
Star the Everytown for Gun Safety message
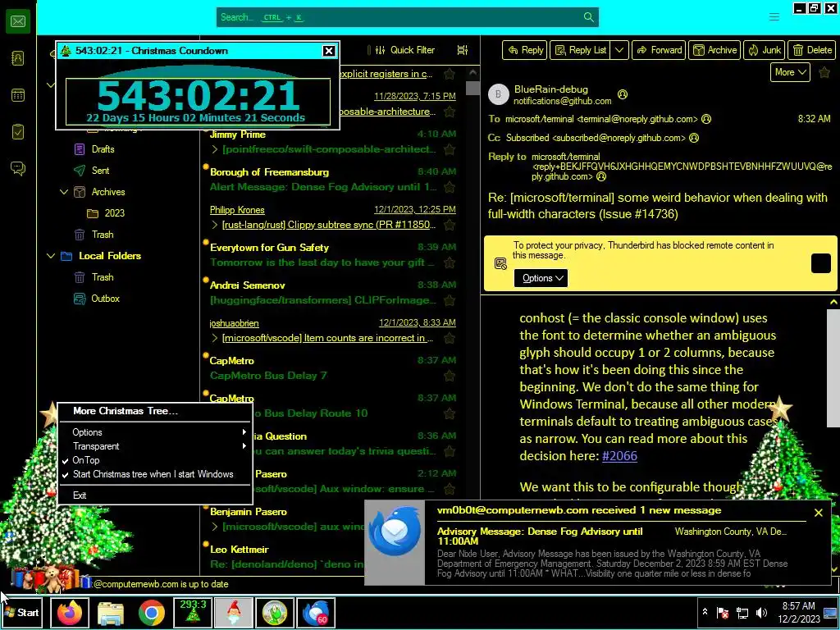coord(450,262)
